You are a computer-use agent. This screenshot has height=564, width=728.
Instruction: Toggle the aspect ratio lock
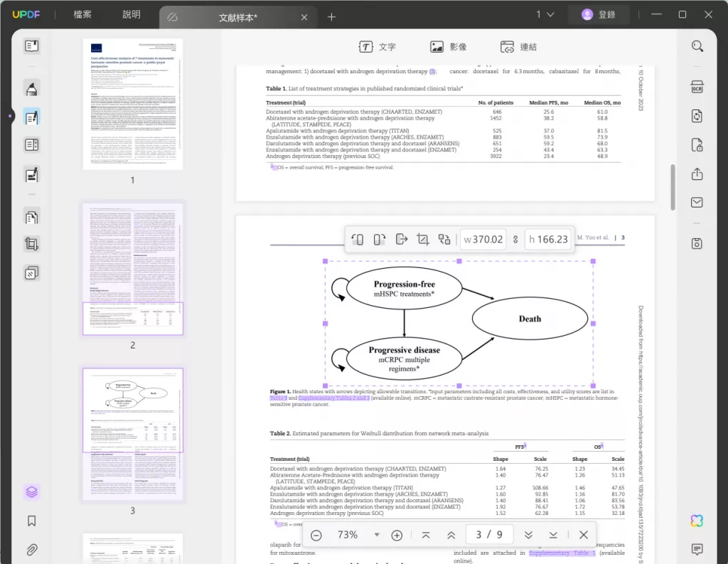coord(515,239)
